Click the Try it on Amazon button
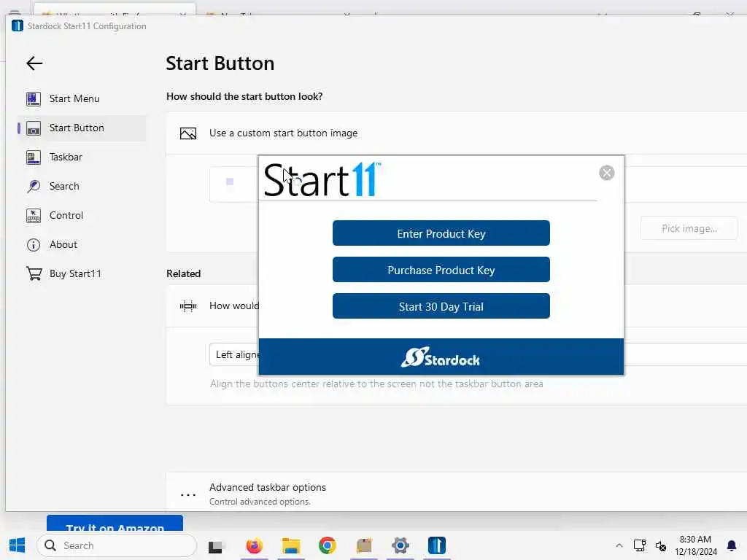This screenshot has width=747, height=560. tap(115, 523)
